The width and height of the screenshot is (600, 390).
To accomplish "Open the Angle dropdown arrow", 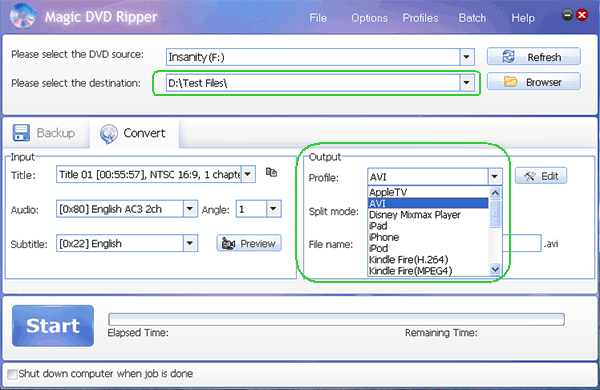I will 273,209.
